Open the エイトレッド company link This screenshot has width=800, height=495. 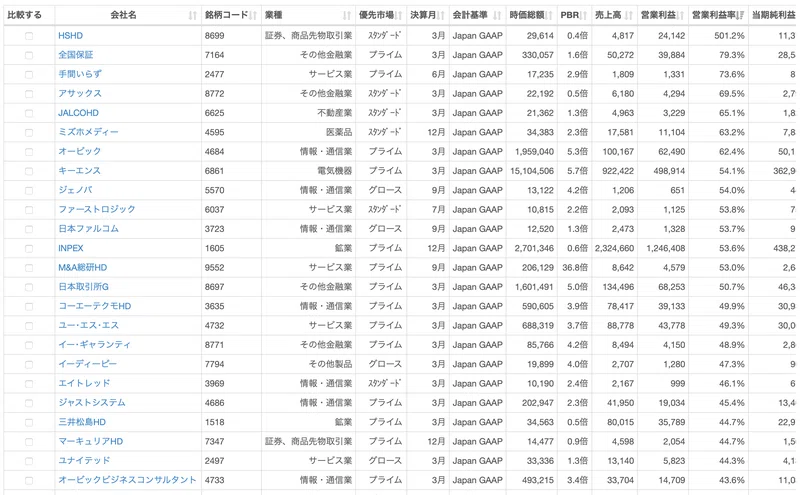coord(84,383)
